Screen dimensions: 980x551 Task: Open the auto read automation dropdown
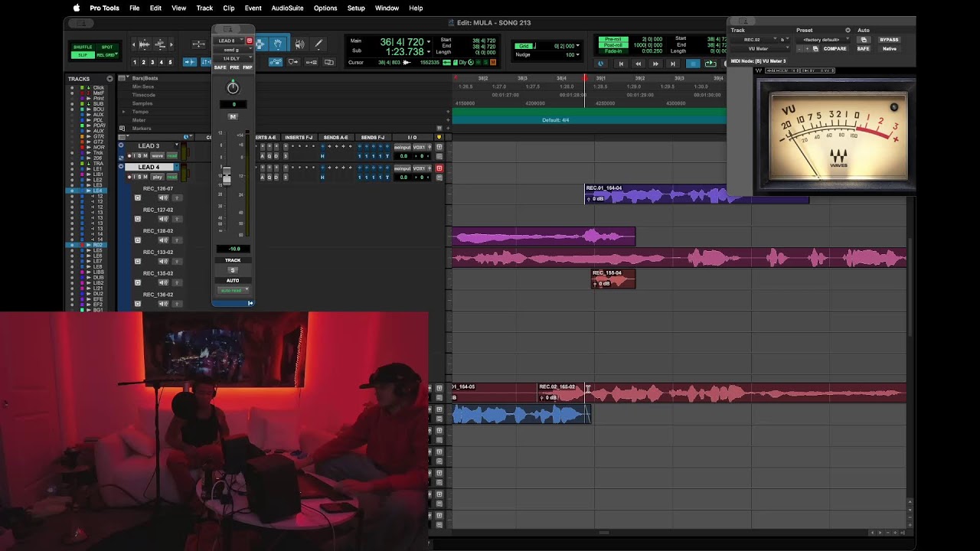click(233, 290)
